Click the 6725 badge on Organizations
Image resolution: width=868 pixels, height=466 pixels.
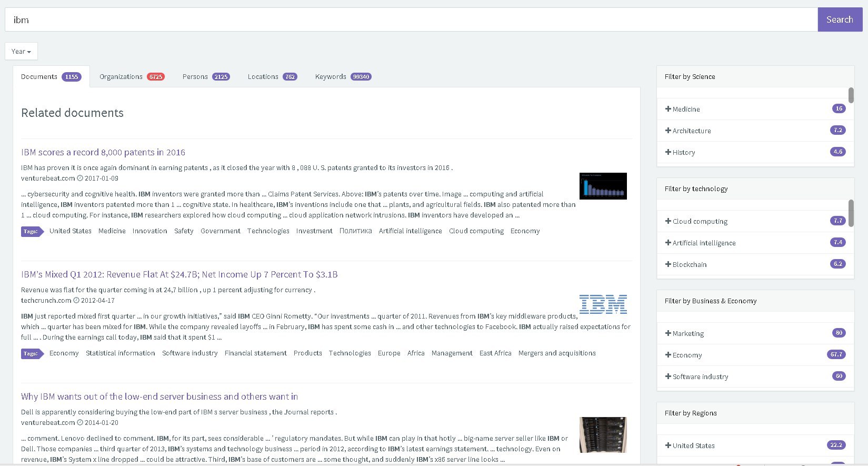pyautogui.click(x=156, y=77)
